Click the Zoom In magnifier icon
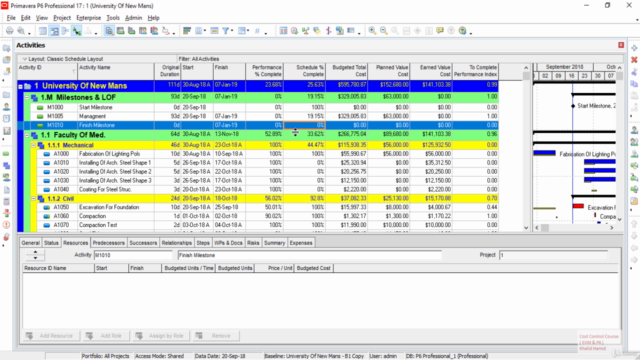The image size is (640, 360). 372,31
